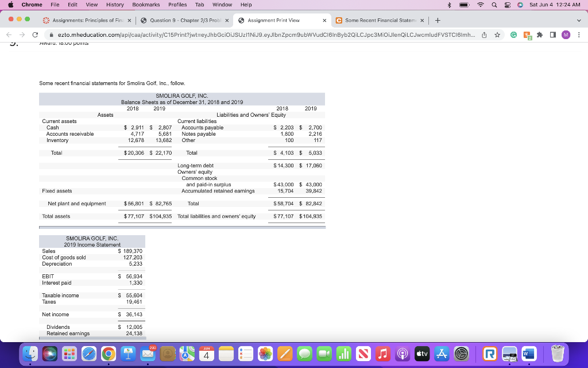Viewport: 588px width, 368px height.
Task: Open Microsoft Word from the Dock
Action: [529, 354]
